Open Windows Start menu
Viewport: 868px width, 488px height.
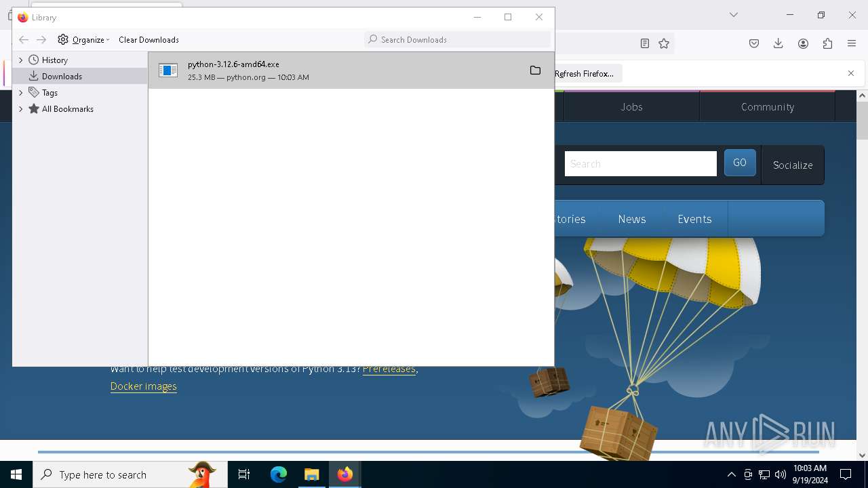pyautogui.click(x=16, y=474)
